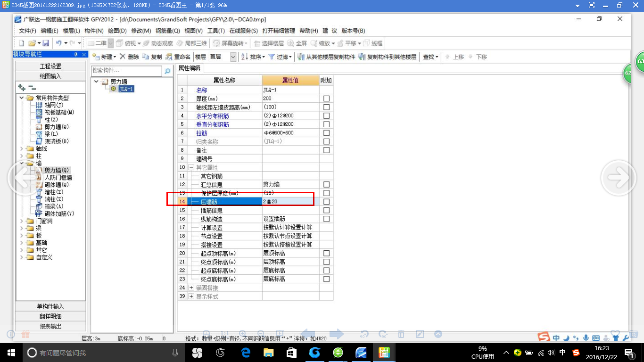The width and height of the screenshot is (644, 362).
Task: Click the Open folder icon
Action: click(31, 43)
